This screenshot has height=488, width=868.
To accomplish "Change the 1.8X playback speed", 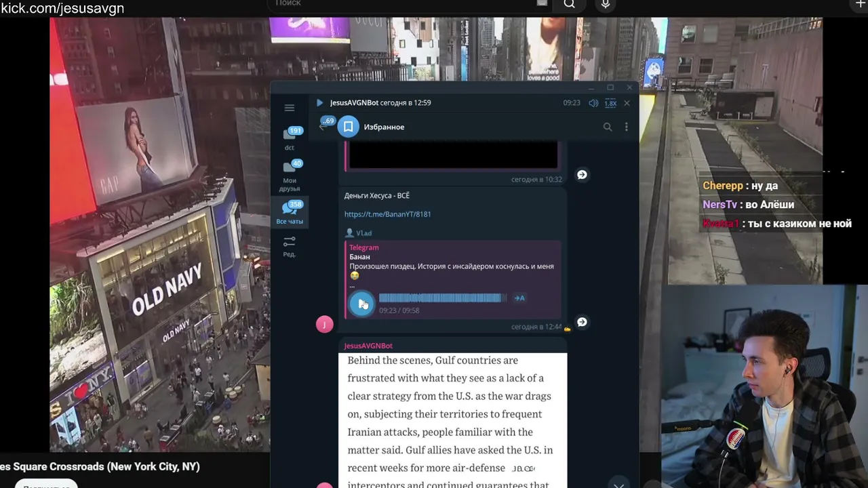I will [x=610, y=103].
